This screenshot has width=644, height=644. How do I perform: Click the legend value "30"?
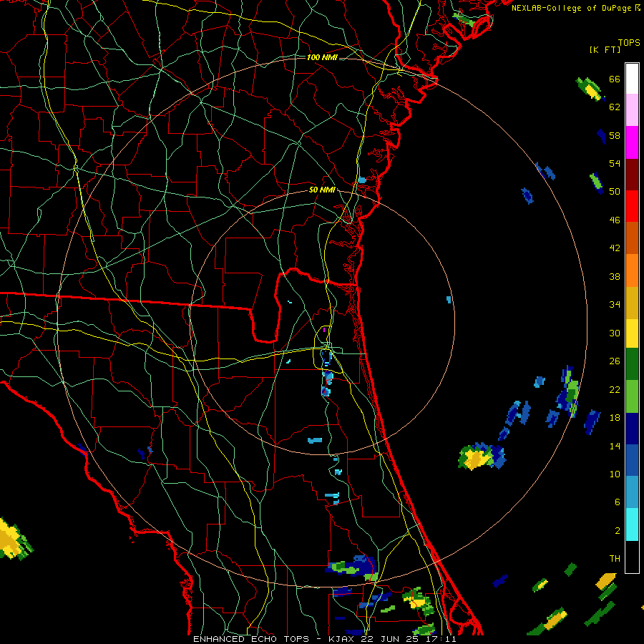click(615, 333)
